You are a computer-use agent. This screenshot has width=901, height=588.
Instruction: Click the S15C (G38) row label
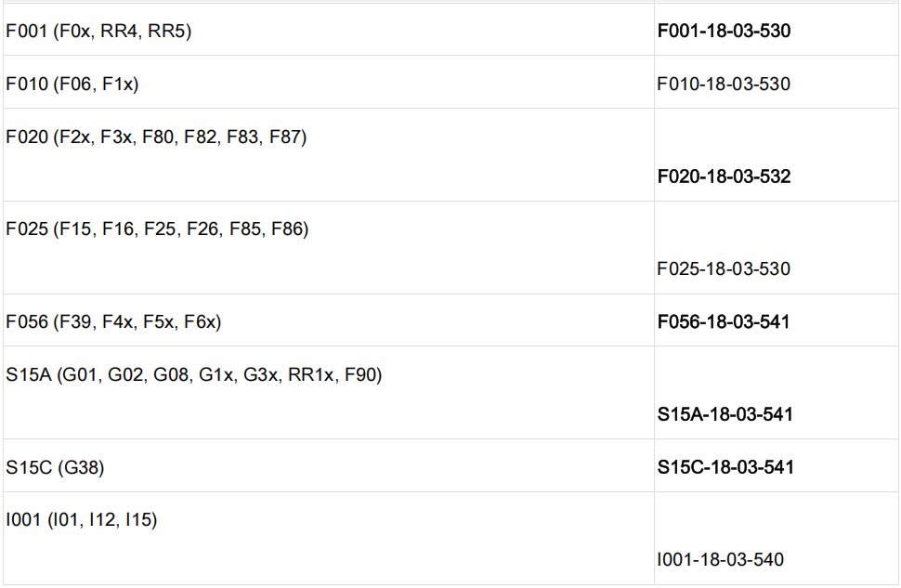tap(55, 467)
